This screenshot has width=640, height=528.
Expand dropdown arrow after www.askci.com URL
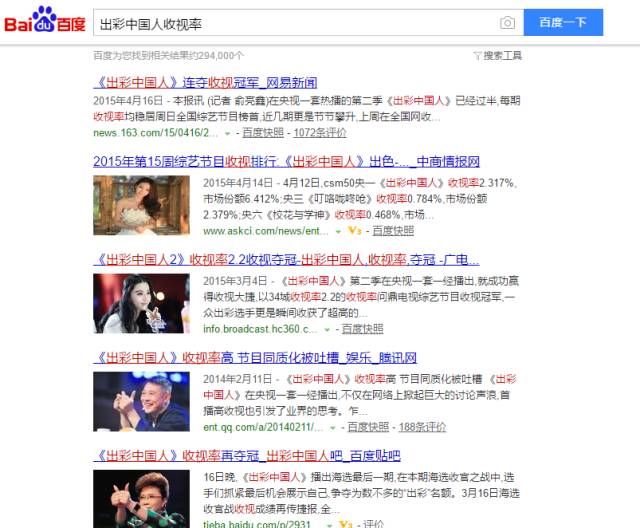(338, 231)
